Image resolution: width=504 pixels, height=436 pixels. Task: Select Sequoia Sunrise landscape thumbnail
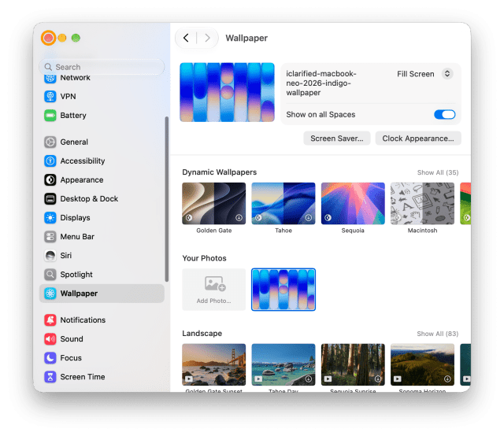[x=353, y=364]
